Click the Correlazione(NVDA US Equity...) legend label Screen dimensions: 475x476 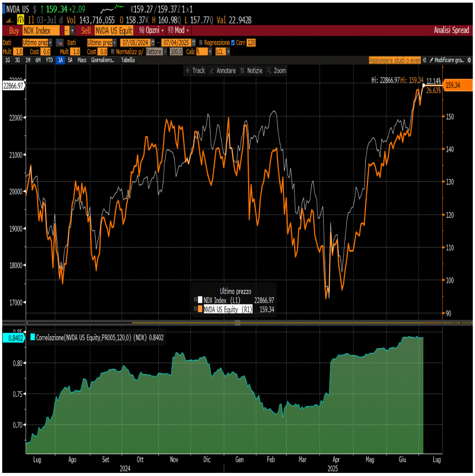click(x=100, y=338)
